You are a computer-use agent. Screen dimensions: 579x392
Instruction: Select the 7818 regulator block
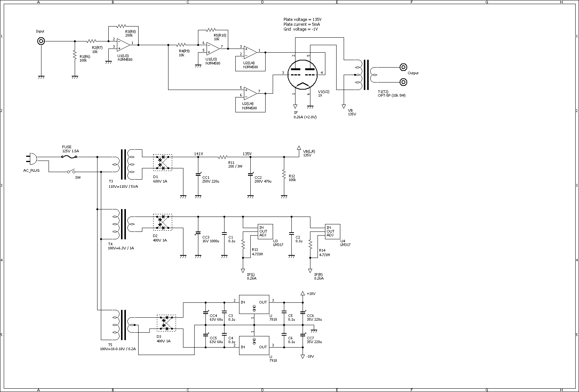click(254, 305)
